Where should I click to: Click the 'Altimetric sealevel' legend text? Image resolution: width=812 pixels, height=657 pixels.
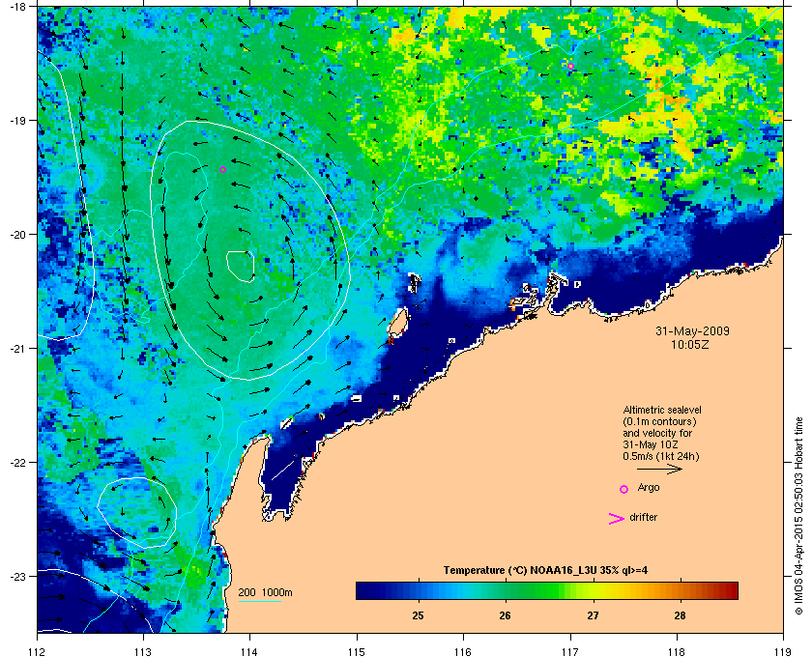tap(662, 410)
